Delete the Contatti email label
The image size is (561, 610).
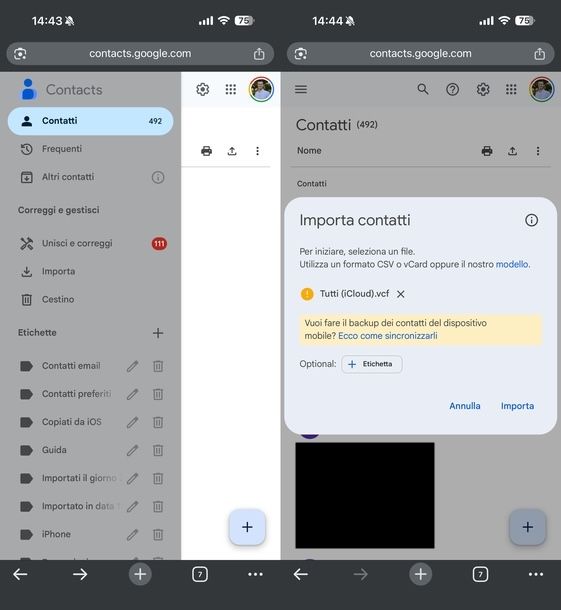point(158,366)
